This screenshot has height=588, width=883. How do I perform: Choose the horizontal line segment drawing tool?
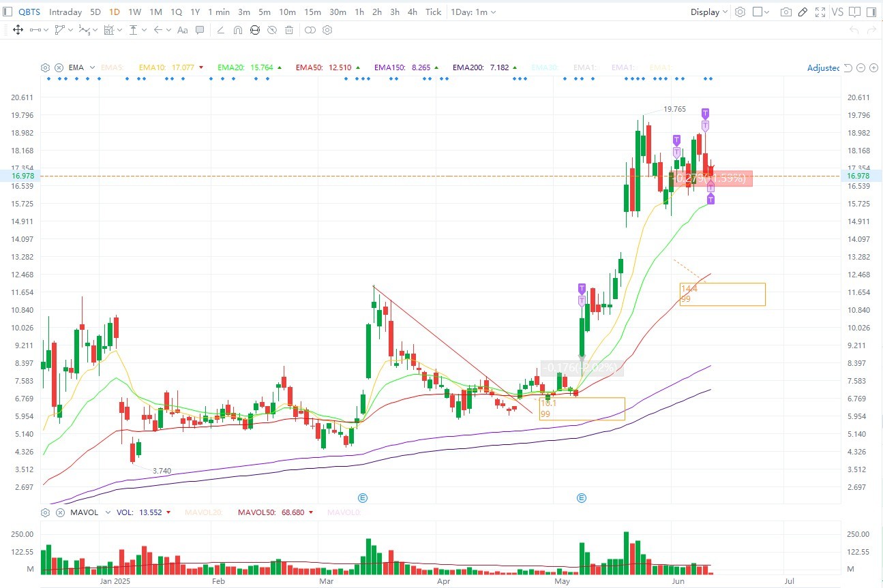point(35,30)
